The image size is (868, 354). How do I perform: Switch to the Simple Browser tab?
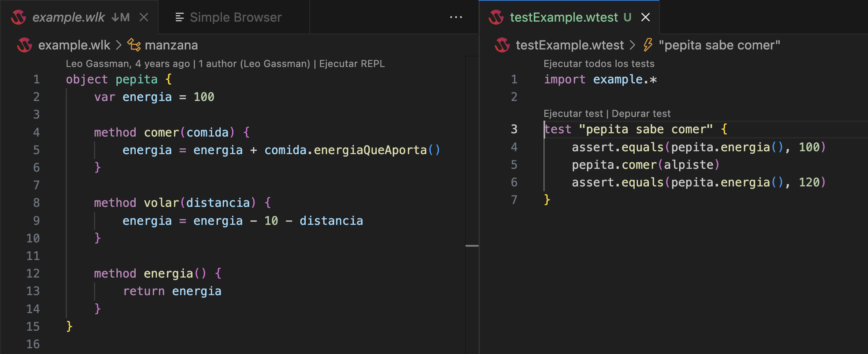click(235, 17)
